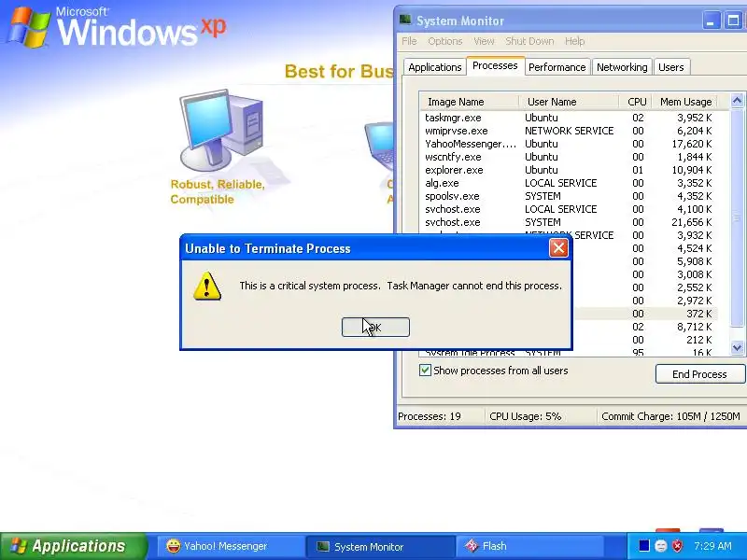
Task: Click the Flash icon on the taskbar
Action: pyautogui.click(x=472, y=546)
